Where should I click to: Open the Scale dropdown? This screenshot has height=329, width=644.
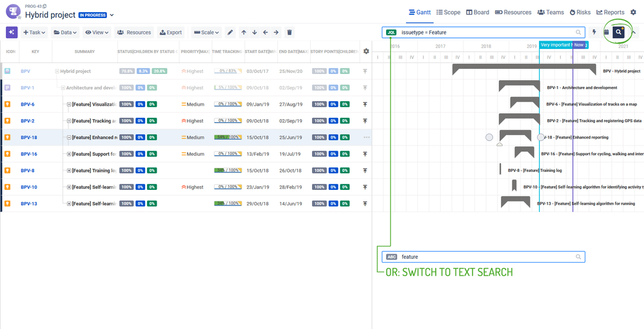point(206,32)
